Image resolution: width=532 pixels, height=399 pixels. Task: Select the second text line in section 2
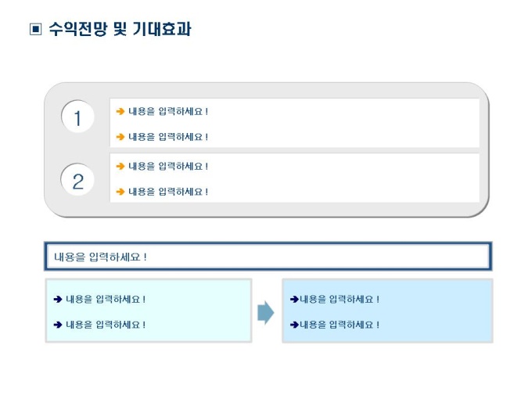click(168, 191)
